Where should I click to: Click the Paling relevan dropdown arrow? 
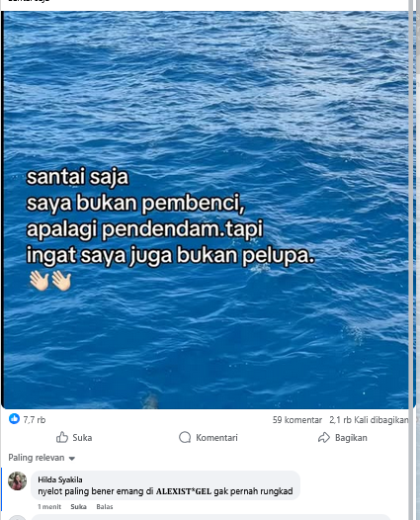point(72,459)
